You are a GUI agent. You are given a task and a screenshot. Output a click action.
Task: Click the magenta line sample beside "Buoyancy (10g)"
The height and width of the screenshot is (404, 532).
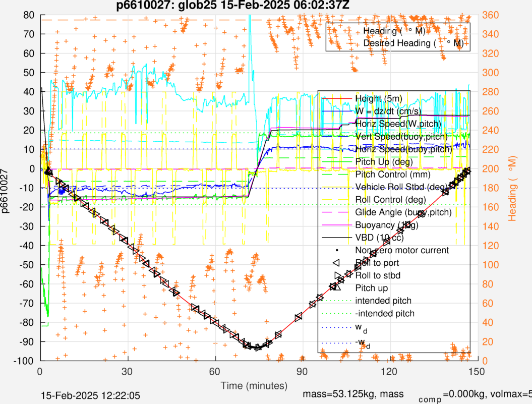(x=336, y=225)
